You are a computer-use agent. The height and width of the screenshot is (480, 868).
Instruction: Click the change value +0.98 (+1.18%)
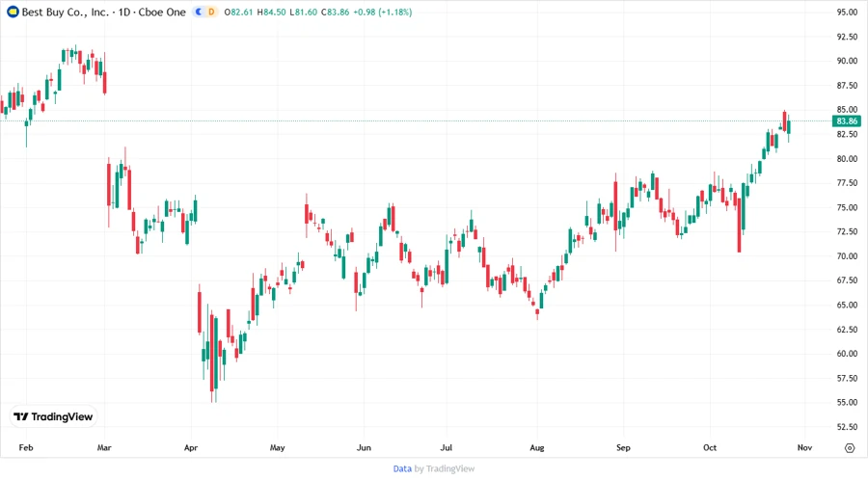pos(383,13)
